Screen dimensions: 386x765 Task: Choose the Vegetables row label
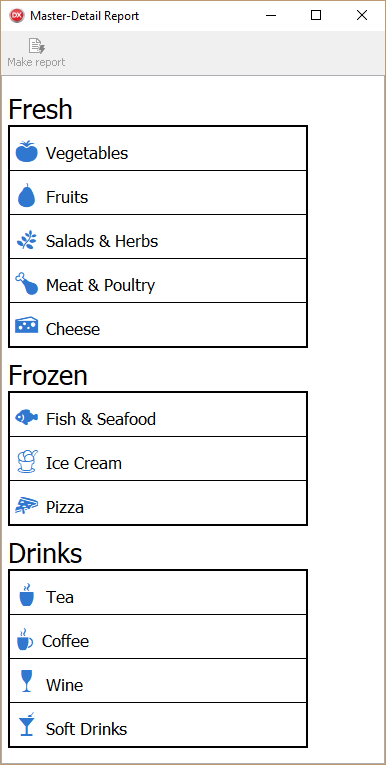[x=87, y=153]
